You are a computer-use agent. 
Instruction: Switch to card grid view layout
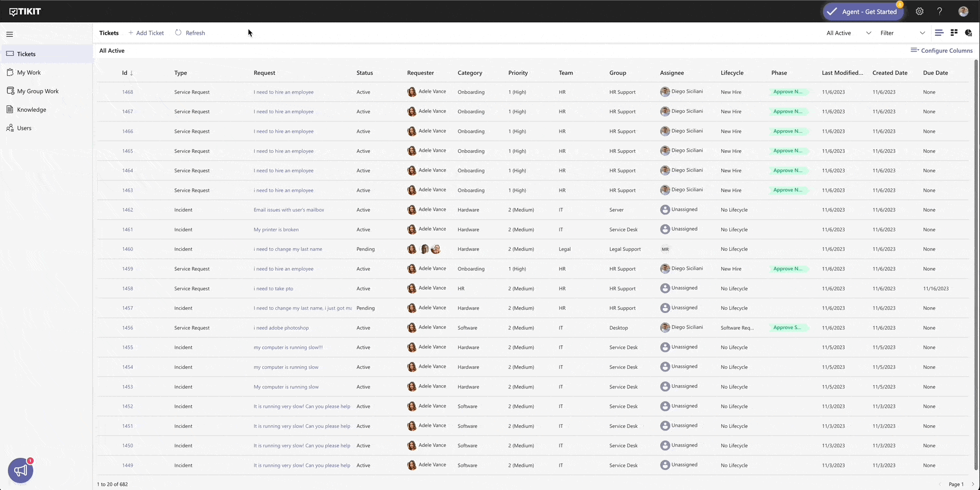954,33
